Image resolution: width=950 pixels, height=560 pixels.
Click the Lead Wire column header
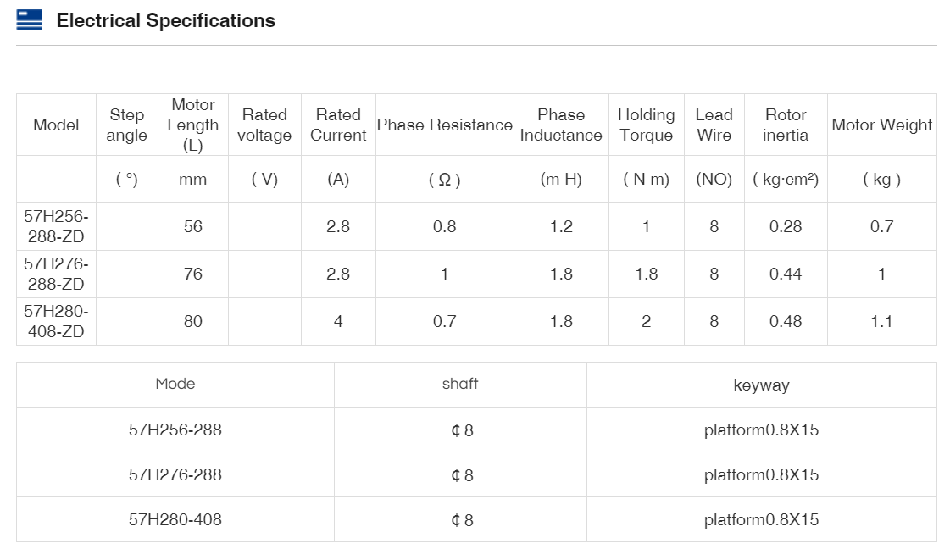pyautogui.click(x=714, y=125)
